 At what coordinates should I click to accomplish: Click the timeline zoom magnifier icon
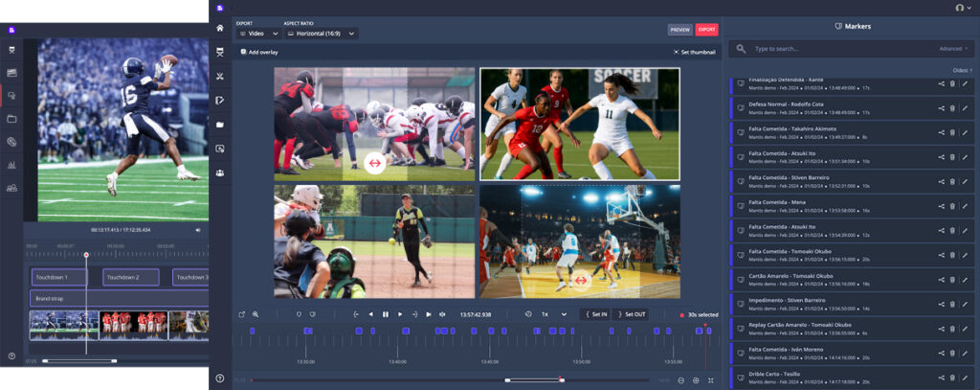[256, 314]
